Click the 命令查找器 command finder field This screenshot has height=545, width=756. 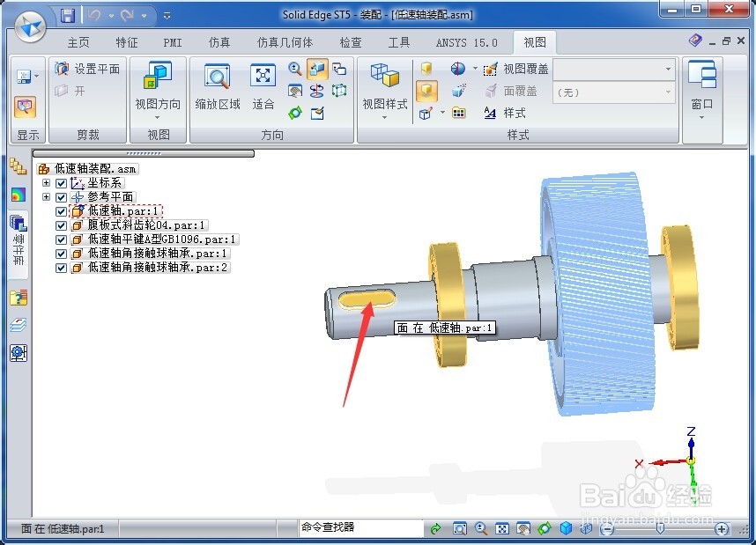click(x=360, y=527)
